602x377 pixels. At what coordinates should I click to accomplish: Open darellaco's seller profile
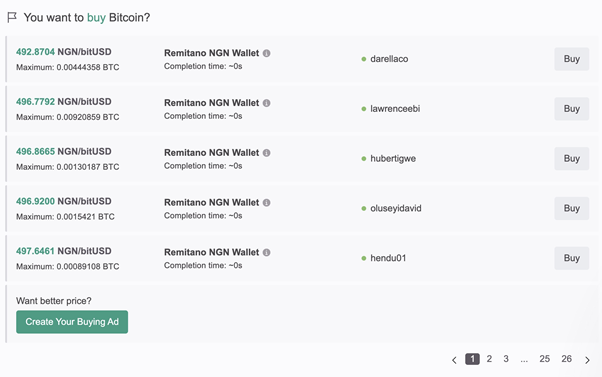[x=389, y=59]
